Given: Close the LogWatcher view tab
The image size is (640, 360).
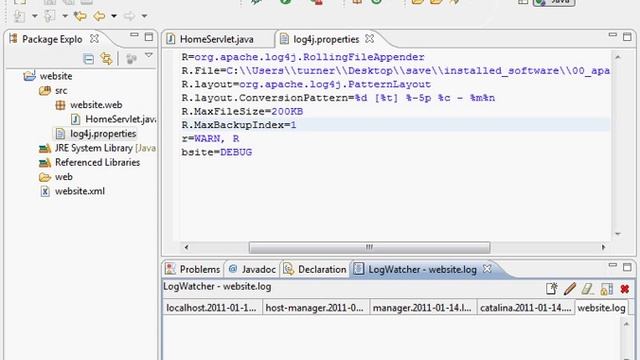Looking at the screenshot, I should pyautogui.click(x=487, y=269).
